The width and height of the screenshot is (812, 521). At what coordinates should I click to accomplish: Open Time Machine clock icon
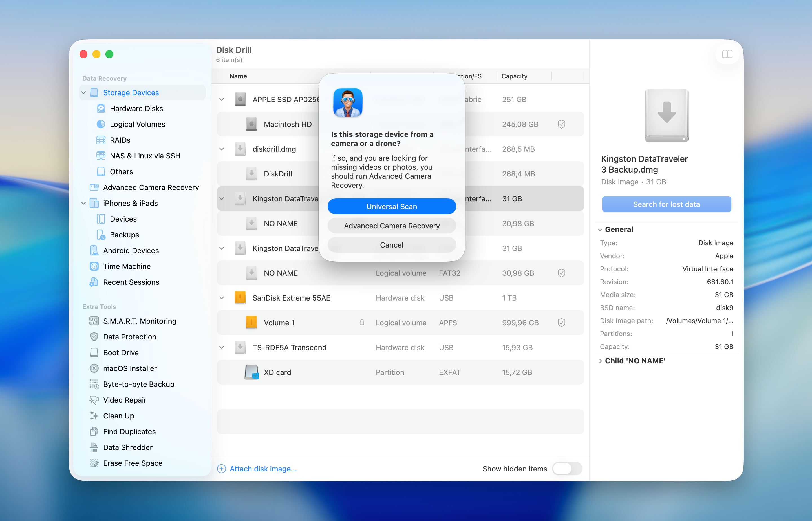click(94, 266)
